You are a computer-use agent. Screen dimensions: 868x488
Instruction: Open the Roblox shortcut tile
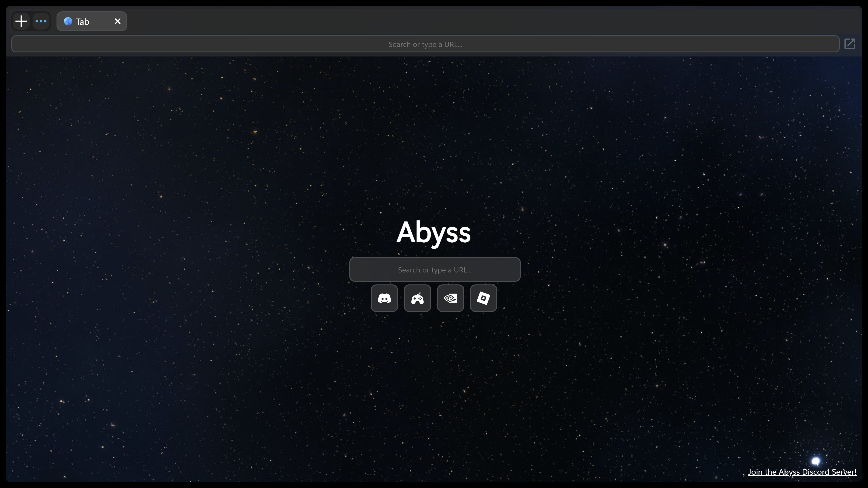coord(483,298)
